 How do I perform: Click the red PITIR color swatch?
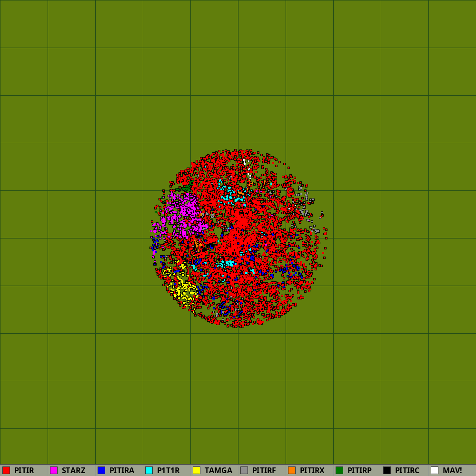tap(6, 470)
